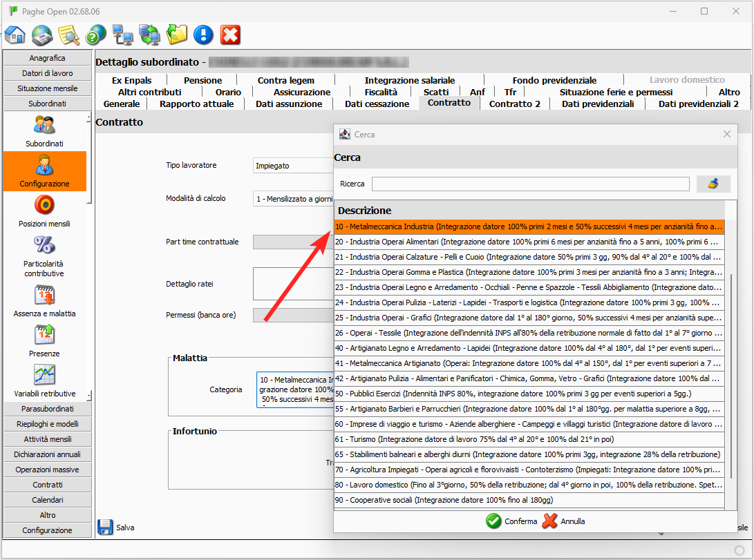The width and height of the screenshot is (754, 560).
Task: Click the Conferma button
Action: tap(511, 521)
